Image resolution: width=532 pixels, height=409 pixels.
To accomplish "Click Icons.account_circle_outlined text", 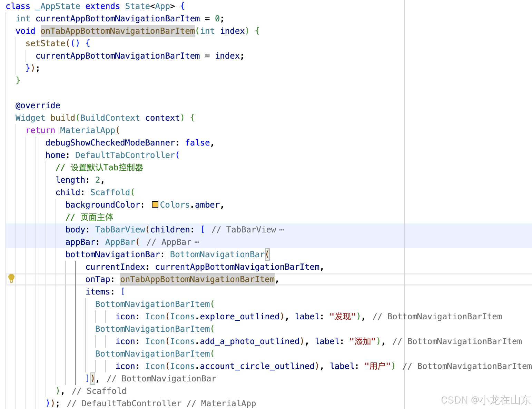I will point(242,366).
